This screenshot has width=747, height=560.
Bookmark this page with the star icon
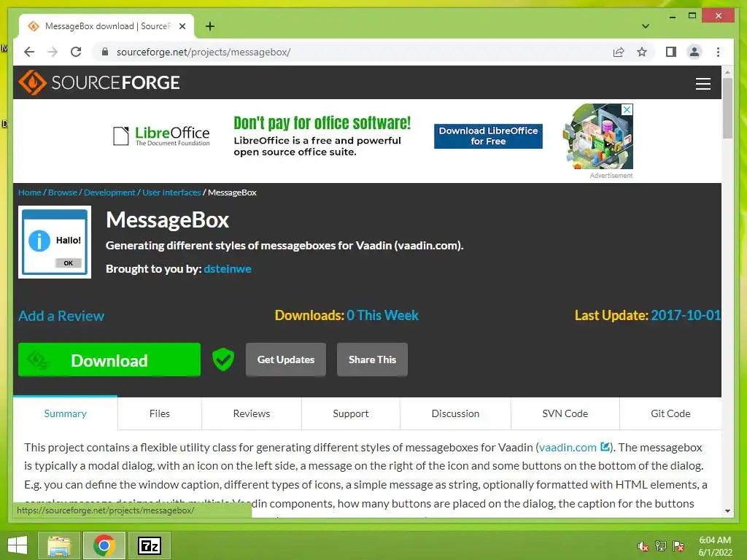tap(642, 52)
